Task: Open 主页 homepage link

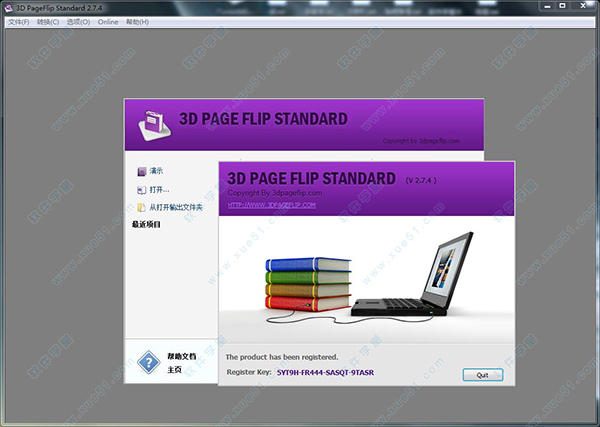Action: 174,370
